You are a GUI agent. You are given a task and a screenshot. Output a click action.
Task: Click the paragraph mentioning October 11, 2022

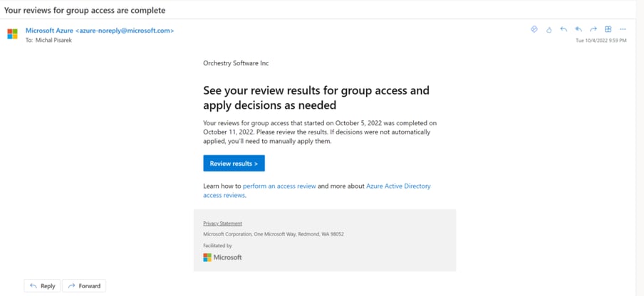click(x=320, y=132)
